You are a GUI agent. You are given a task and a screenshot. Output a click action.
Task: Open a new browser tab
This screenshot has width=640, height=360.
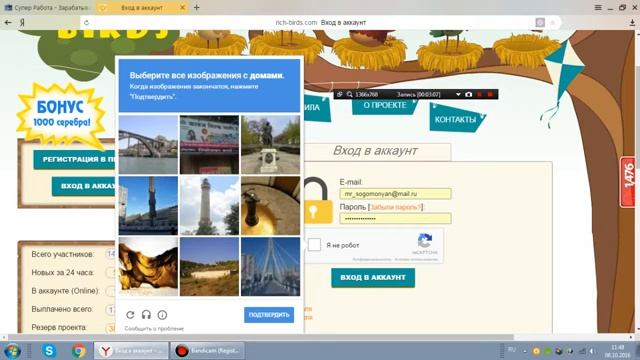pyautogui.click(x=197, y=7)
